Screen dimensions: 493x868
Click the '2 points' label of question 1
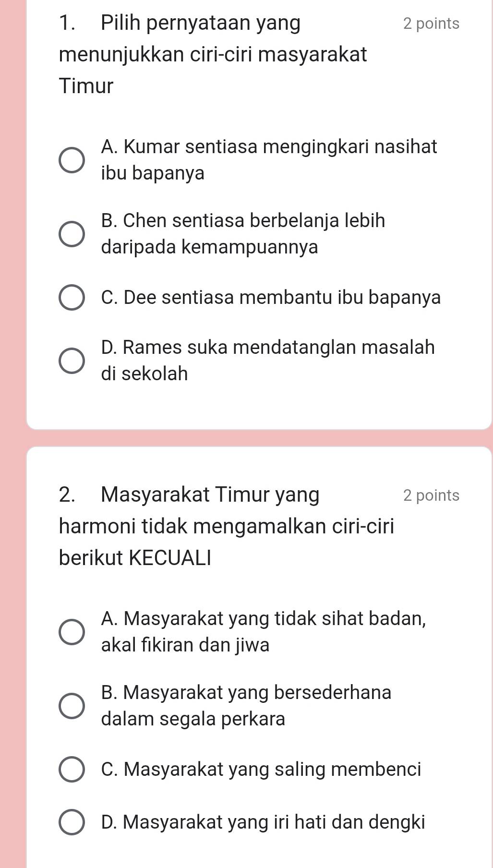[431, 24]
